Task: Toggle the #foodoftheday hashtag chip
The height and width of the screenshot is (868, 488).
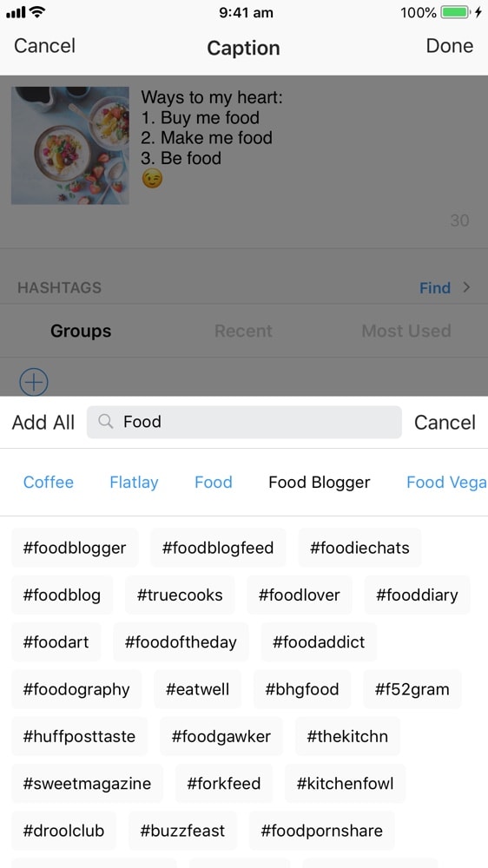Action: point(181,642)
